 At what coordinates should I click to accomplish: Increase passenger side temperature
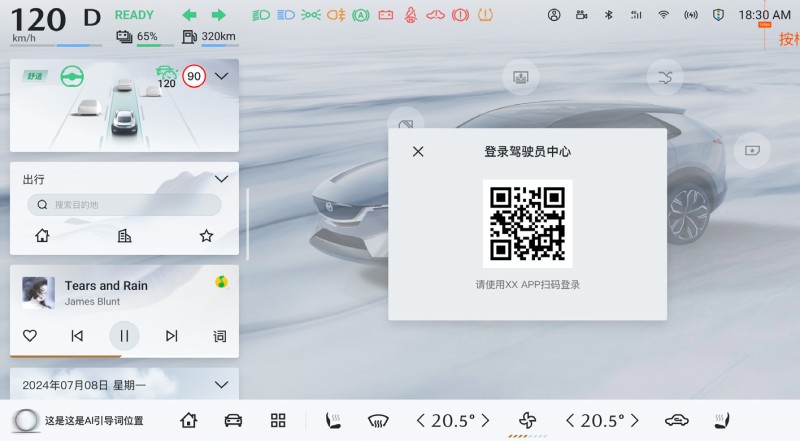point(634,421)
